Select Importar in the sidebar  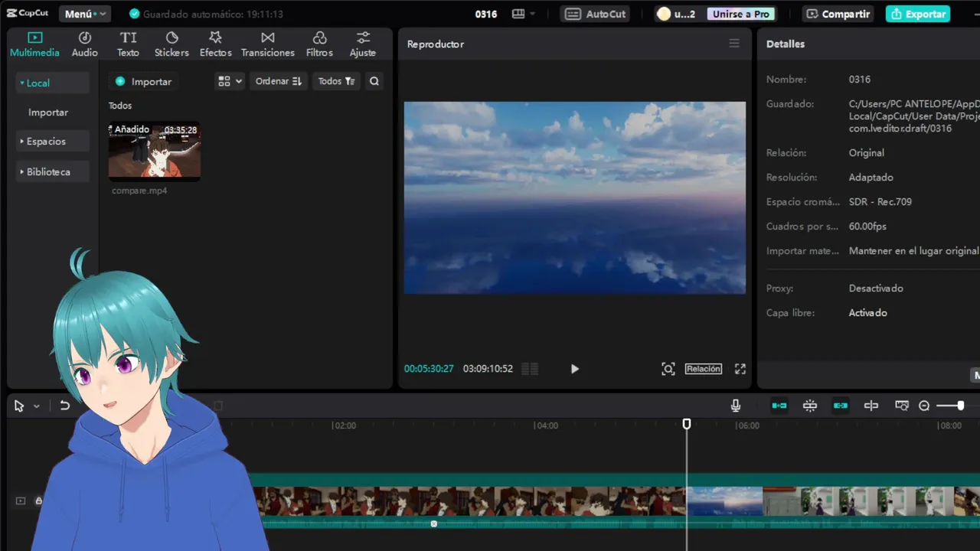click(48, 112)
